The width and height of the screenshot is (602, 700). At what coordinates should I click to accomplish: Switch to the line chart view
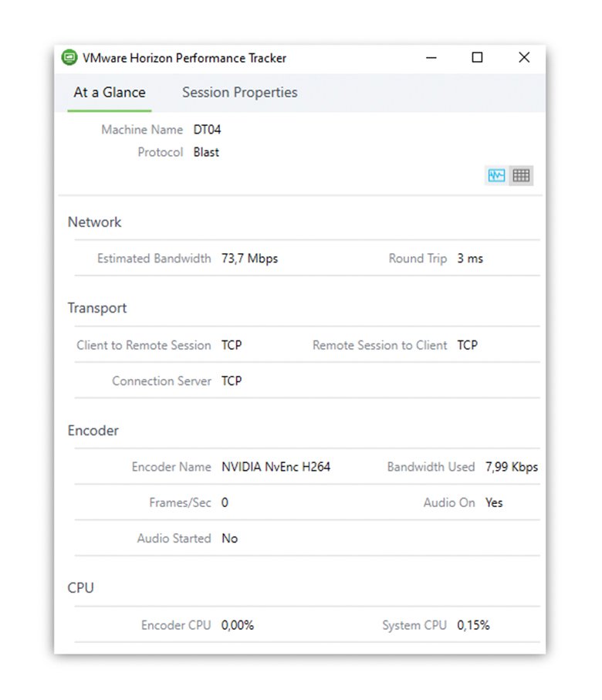pos(496,175)
